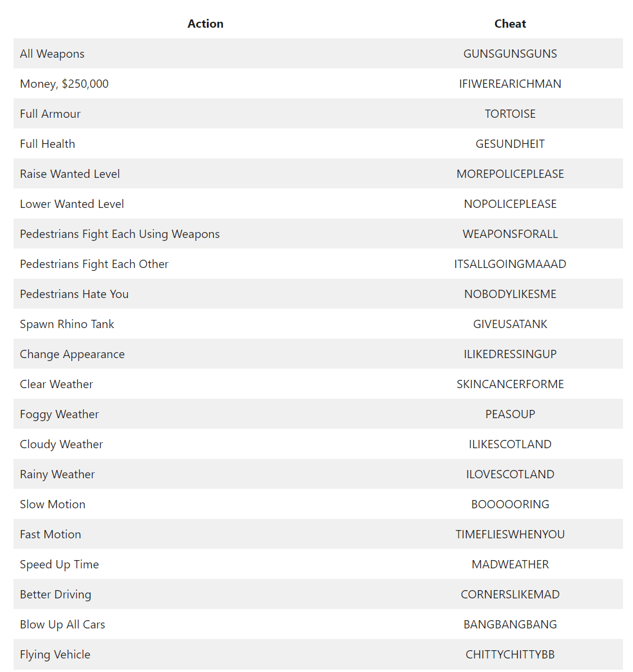Click the TIMEFLIESWHENYOU cheat text

click(510, 535)
